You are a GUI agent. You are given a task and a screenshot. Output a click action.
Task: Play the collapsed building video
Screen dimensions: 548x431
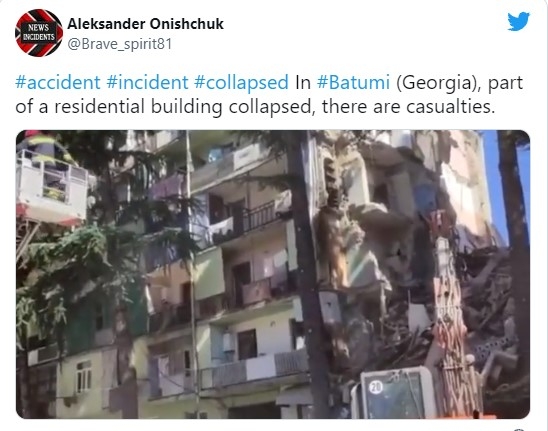coord(273,274)
